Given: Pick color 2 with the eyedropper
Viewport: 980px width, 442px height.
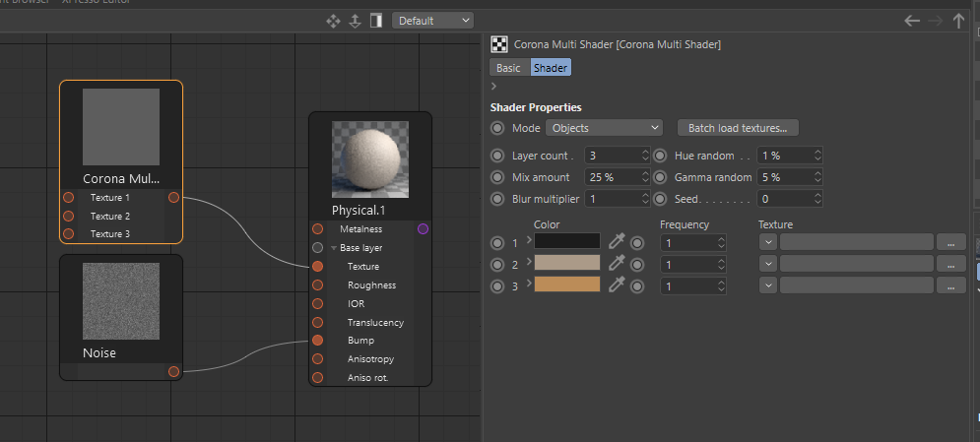Looking at the screenshot, I should (x=617, y=264).
